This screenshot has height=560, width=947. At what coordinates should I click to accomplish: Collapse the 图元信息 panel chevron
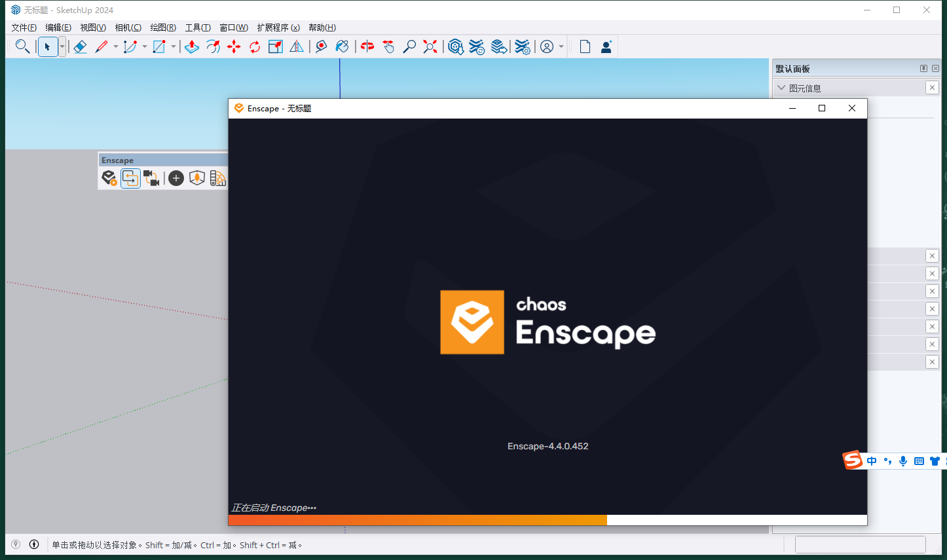pos(781,88)
